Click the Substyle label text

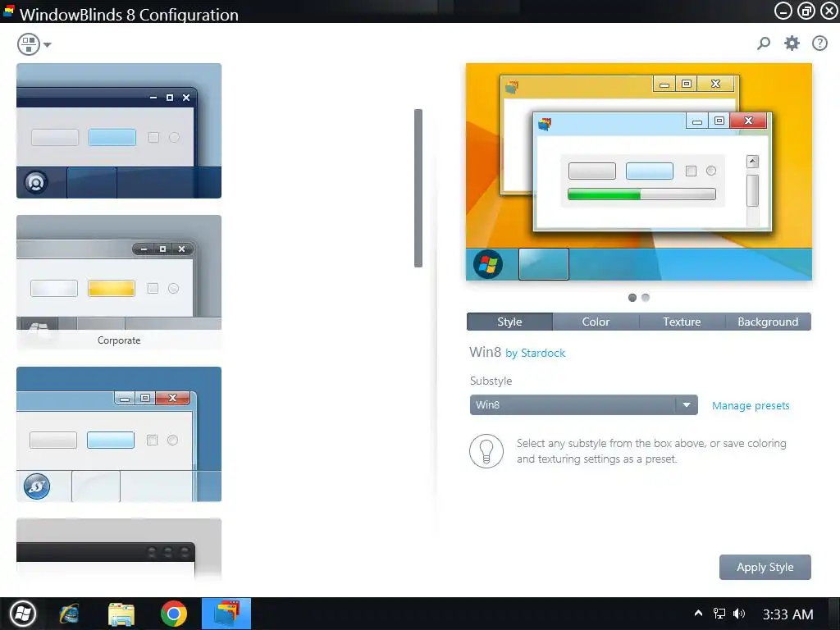click(491, 381)
